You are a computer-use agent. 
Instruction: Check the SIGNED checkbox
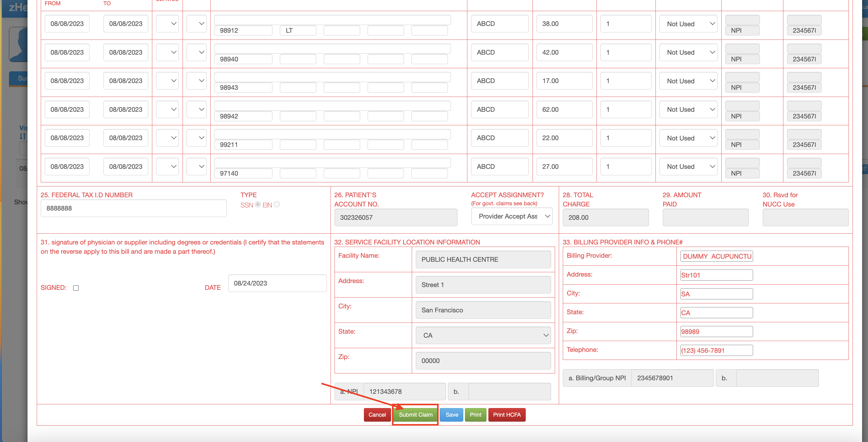76,288
